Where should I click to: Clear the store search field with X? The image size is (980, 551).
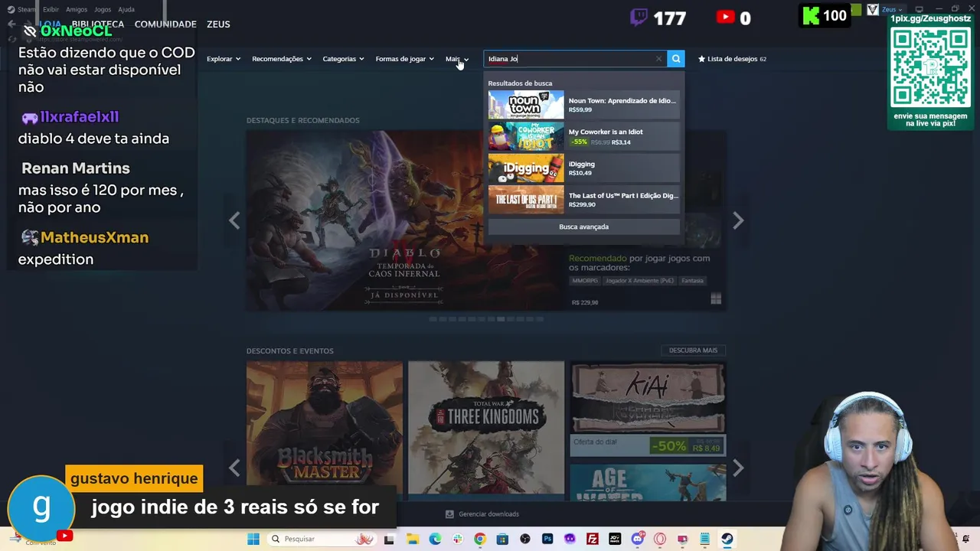[x=658, y=59]
